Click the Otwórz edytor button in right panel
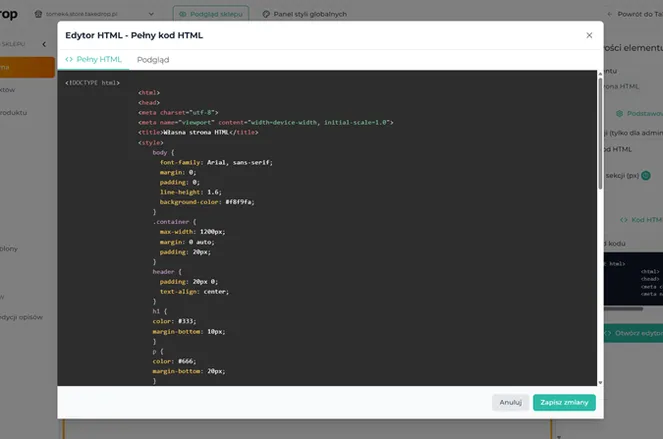Viewport: 663px width, 439px height. click(x=636, y=333)
